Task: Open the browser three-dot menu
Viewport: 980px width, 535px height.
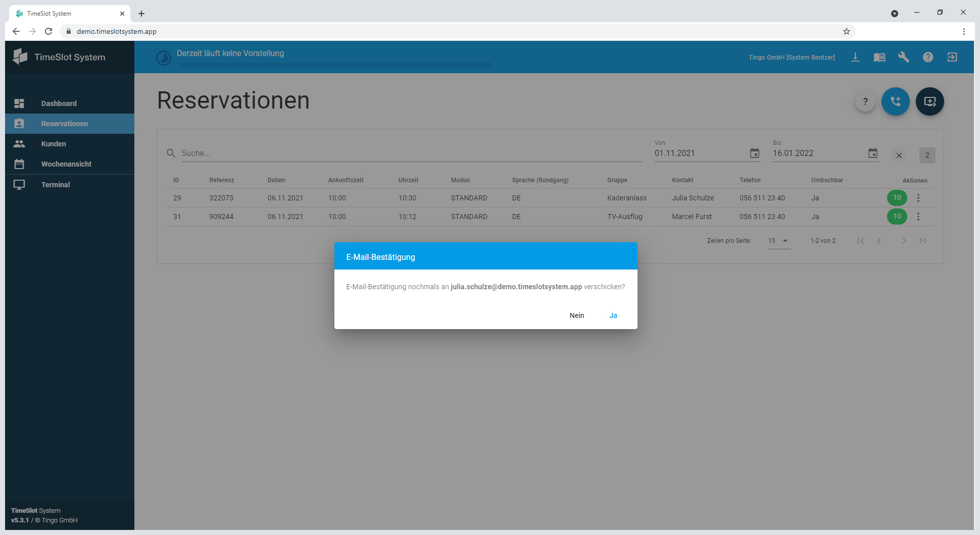Action: coord(964,31)
